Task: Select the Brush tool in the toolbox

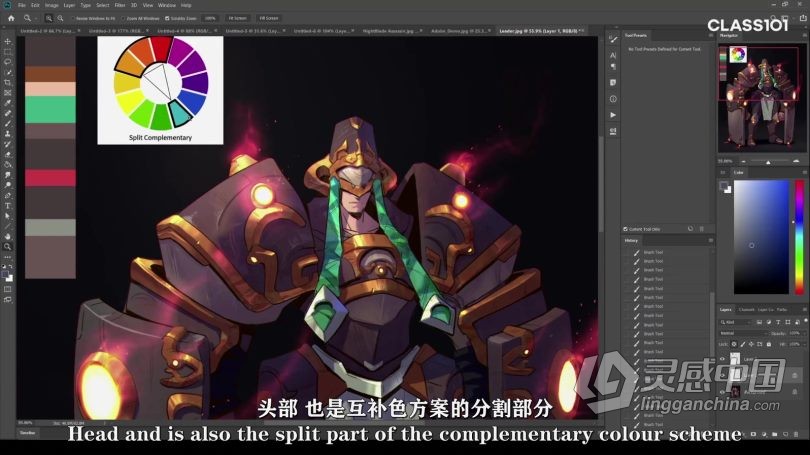Action: point(7,124)
